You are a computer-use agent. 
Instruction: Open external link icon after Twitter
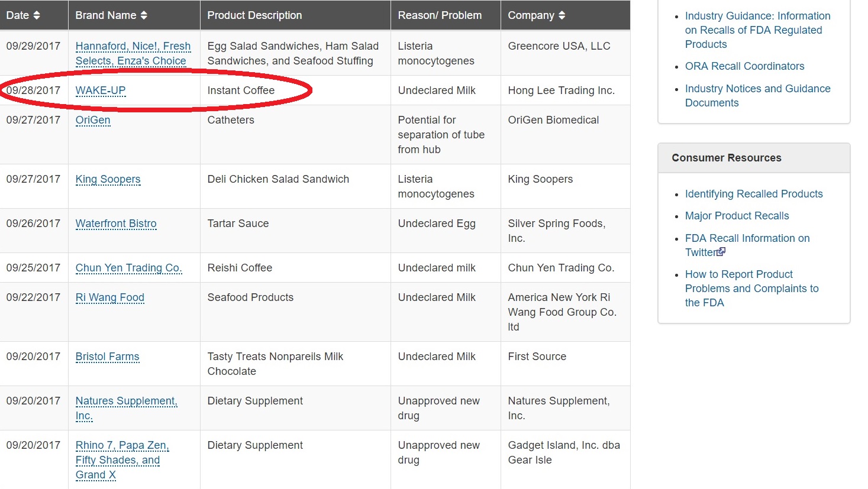click(721, 252)
